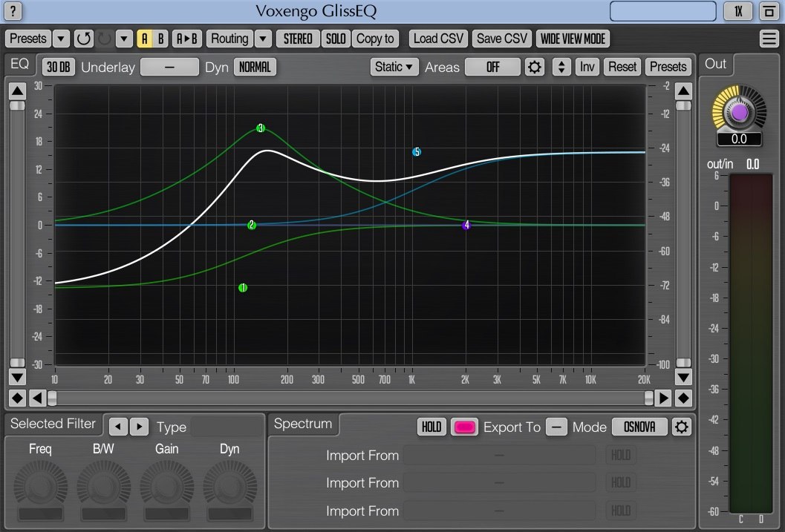The width and height of the screenshot is (785, 532).
Task: Open the hamburger main menu icon
Action: (769, 39)
